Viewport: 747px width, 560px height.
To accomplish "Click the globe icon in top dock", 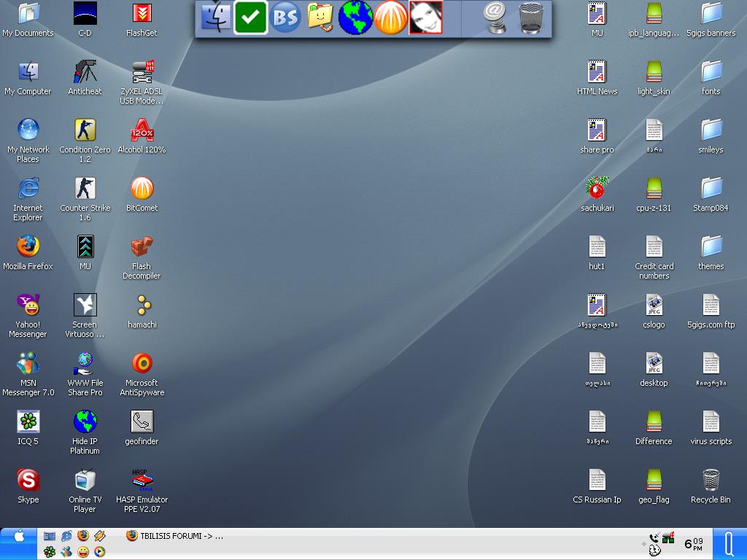I will (x=355, y=17).
